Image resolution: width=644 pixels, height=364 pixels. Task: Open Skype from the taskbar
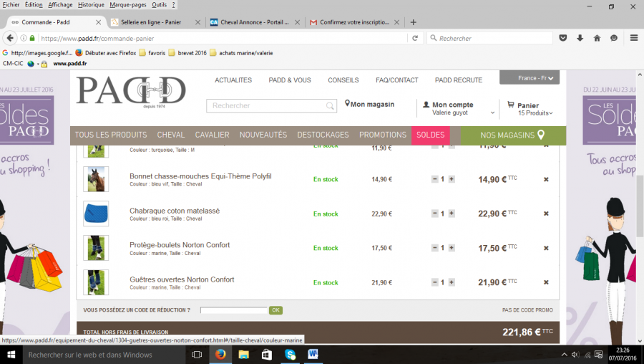[290, 354]
